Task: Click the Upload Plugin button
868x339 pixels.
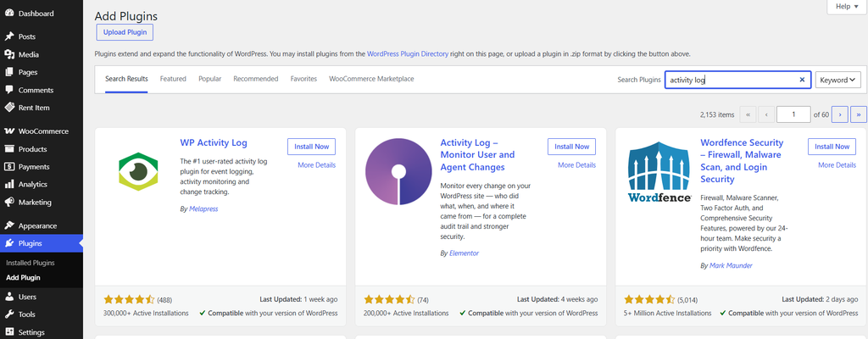Action: click(x=125, y=32)
